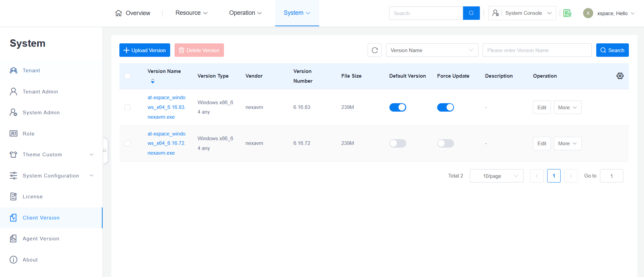Screen dimensions: 644x277
Task: Tick the select-all checkbox in table header
Action: 127,76
